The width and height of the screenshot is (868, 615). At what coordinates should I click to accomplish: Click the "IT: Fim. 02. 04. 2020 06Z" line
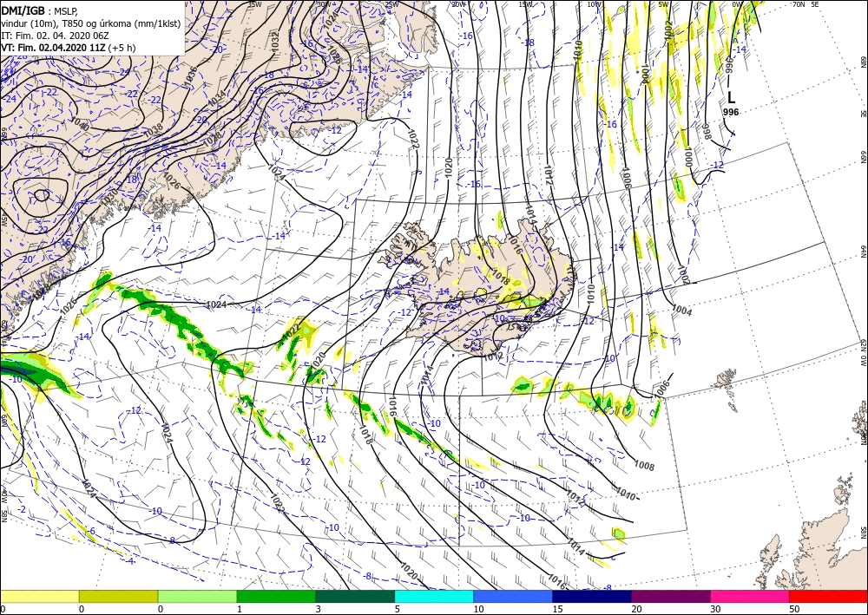54,36
